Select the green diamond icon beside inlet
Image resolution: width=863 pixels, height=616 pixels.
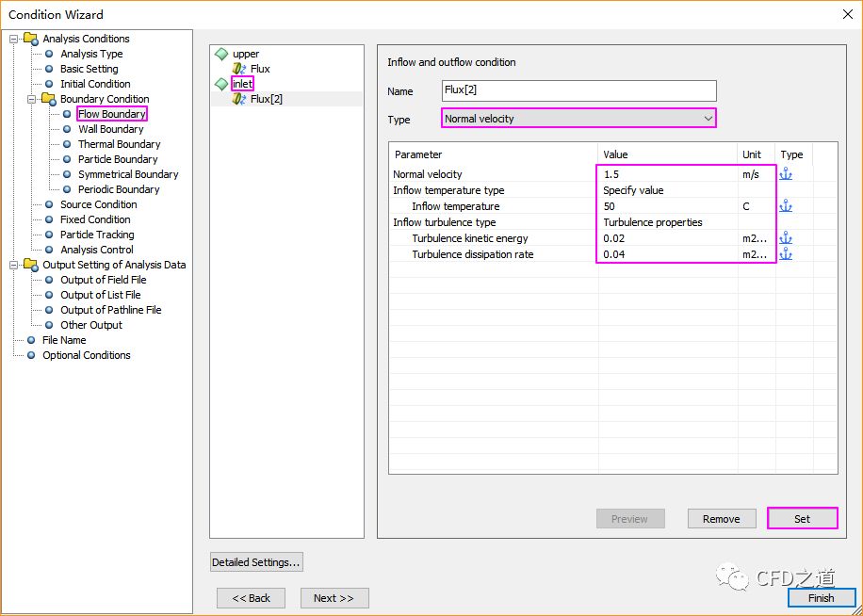point(221,84)
